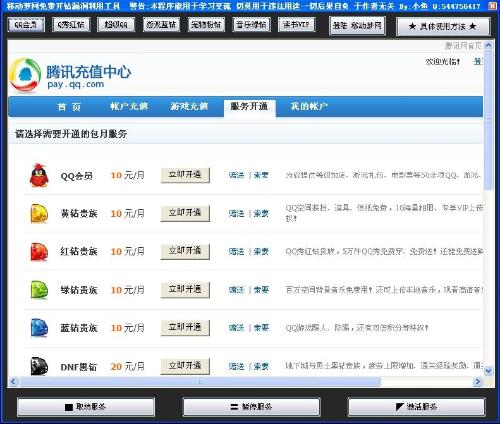Click the 赠送 link in 黄钻贵族 row
The width and height of the screenshot is (500, 424).
click(x=237, y=213)
